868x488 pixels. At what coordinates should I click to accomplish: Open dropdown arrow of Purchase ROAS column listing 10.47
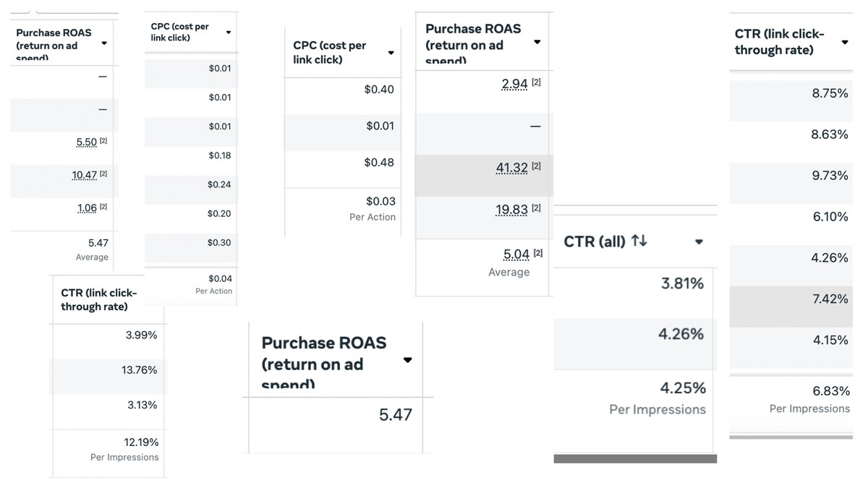click(x=104, y=43)
